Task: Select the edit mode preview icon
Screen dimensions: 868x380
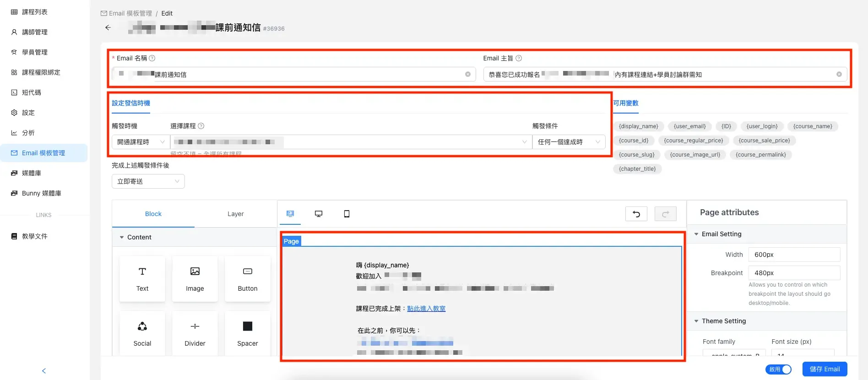Action: pyautogui.click(x=290, y=214)
